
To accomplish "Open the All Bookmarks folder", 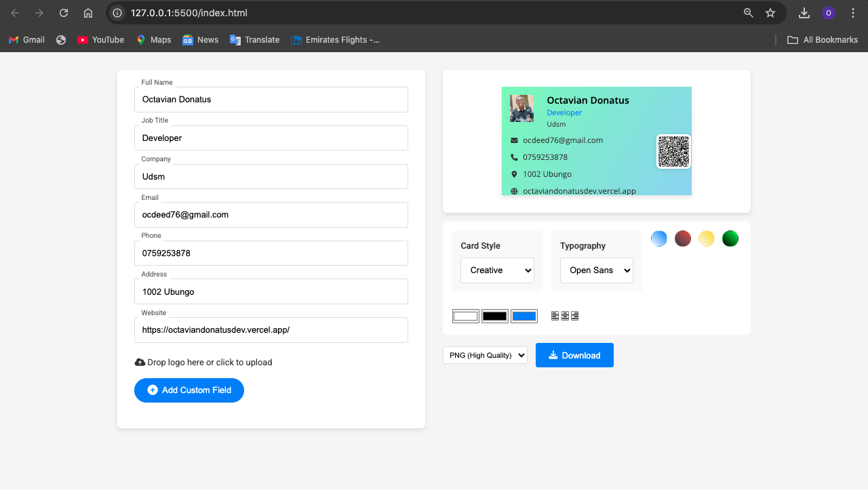I will click(x=823, y=40).
